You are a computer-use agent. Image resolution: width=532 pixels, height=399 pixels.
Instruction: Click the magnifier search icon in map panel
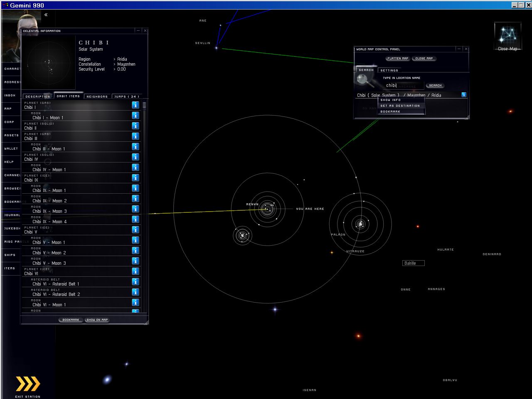tap(362, 79)
